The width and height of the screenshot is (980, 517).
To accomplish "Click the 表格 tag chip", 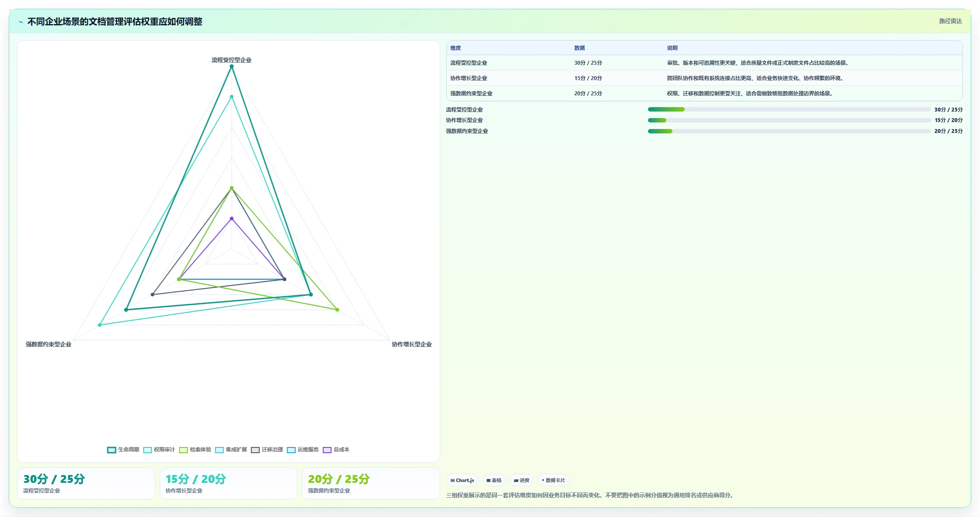I will coord(494,480).
